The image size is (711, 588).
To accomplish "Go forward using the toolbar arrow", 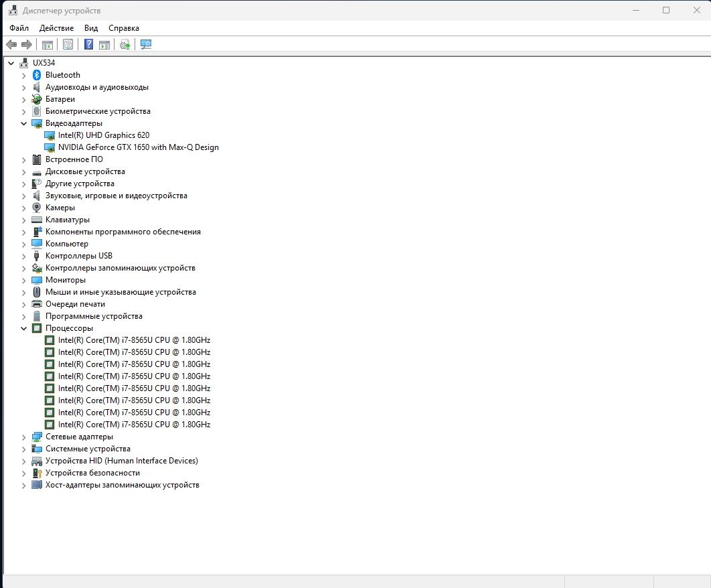I will (x=27, y=44).
